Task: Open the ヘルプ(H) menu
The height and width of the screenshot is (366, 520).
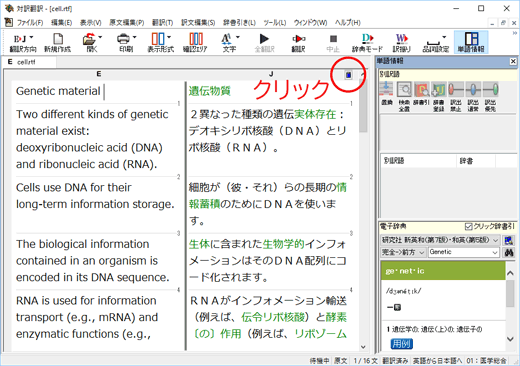Action: click(x=348, y=23)
